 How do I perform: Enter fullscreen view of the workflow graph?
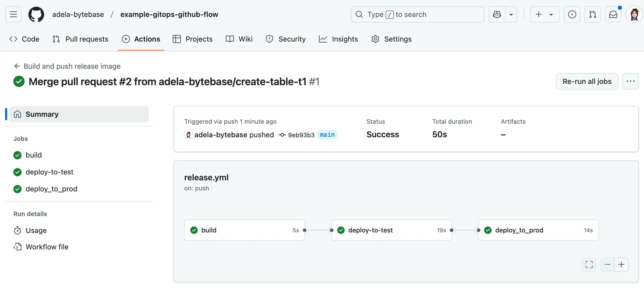[589, 264]
